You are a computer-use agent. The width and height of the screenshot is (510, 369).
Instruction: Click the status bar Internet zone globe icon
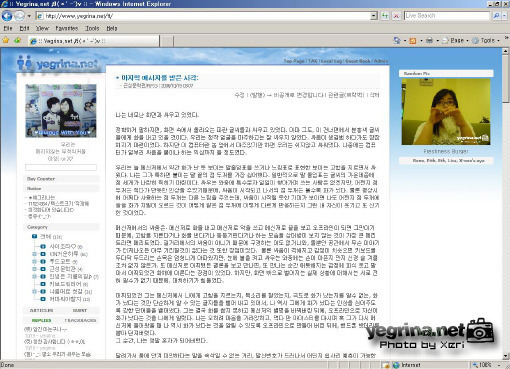point(396,365)
